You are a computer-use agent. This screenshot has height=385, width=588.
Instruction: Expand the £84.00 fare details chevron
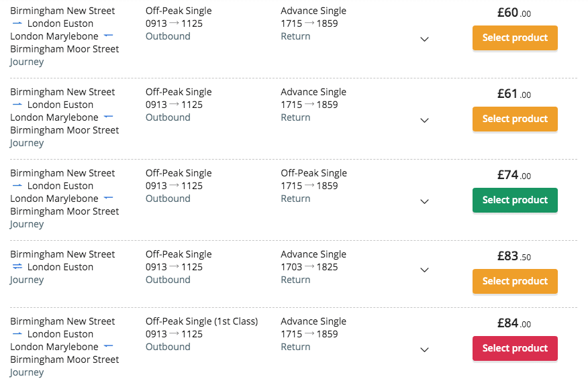point(424,349)
